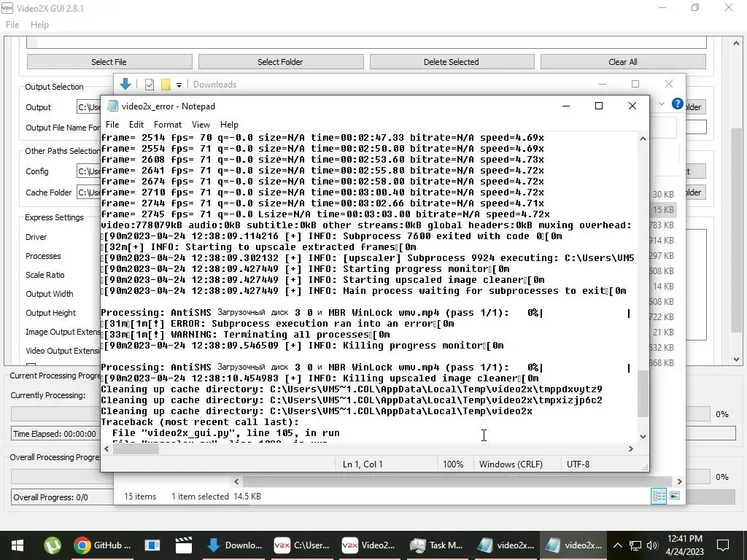This screenshot has width=747, height=560.
Task: Show hidden system tray icons
Action: coord(617,545)
